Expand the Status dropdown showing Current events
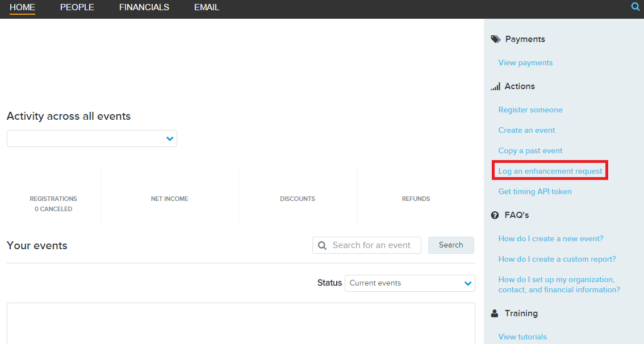Image resolution: width=644 pixels, height=344 pixels. pyautogui.click(x=410, y=283)
